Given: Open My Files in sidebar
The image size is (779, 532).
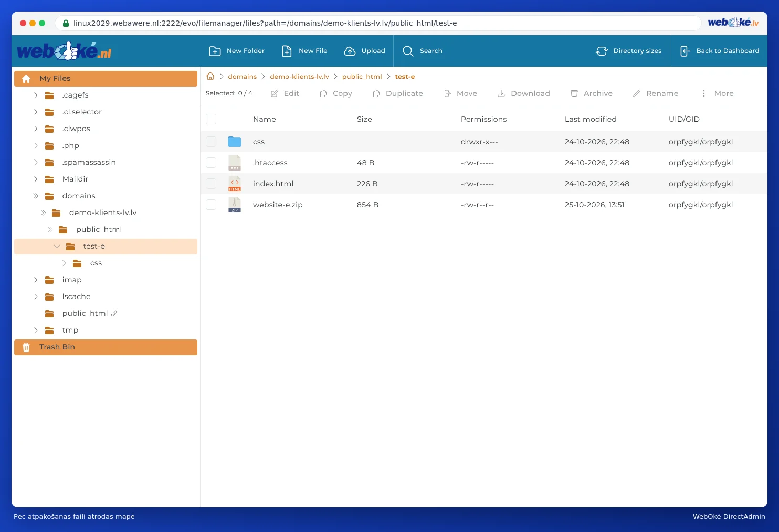Looking at the screenshot, I should [x=106, y=78].
